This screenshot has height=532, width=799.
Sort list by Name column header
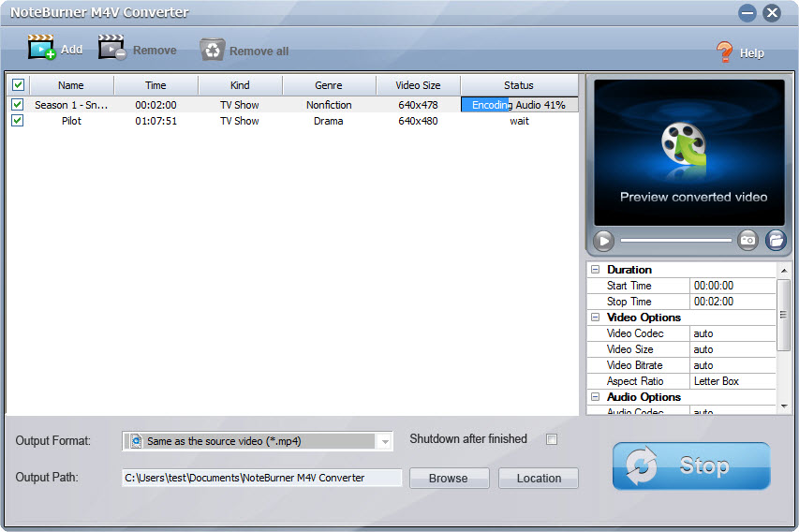[x=71, y=85]
